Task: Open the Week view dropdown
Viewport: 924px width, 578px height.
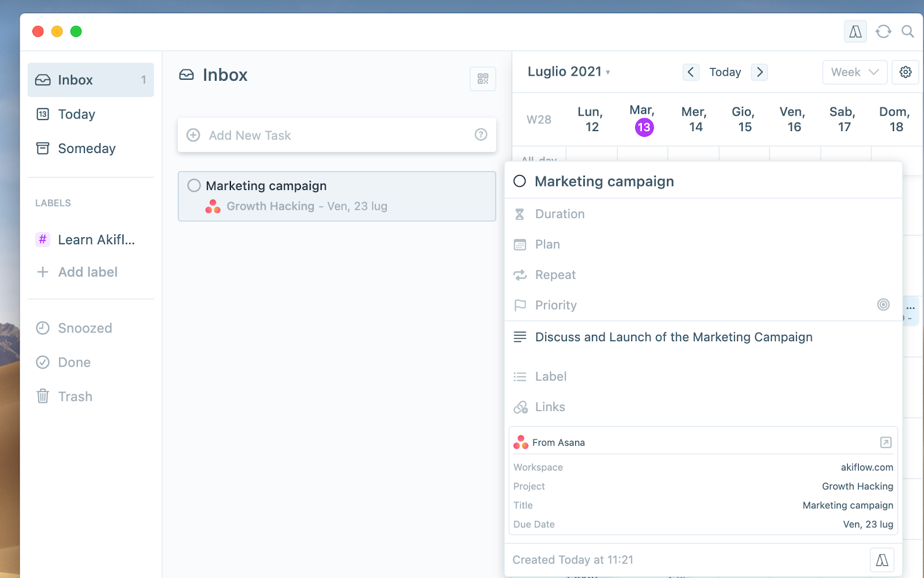Action: (x=855, y=72)
